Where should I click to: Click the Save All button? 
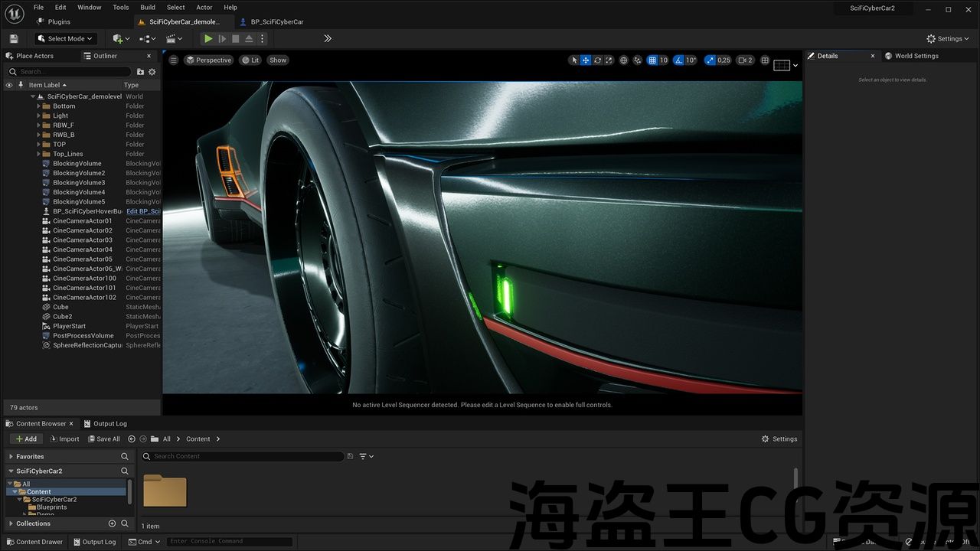pos(103,439)
